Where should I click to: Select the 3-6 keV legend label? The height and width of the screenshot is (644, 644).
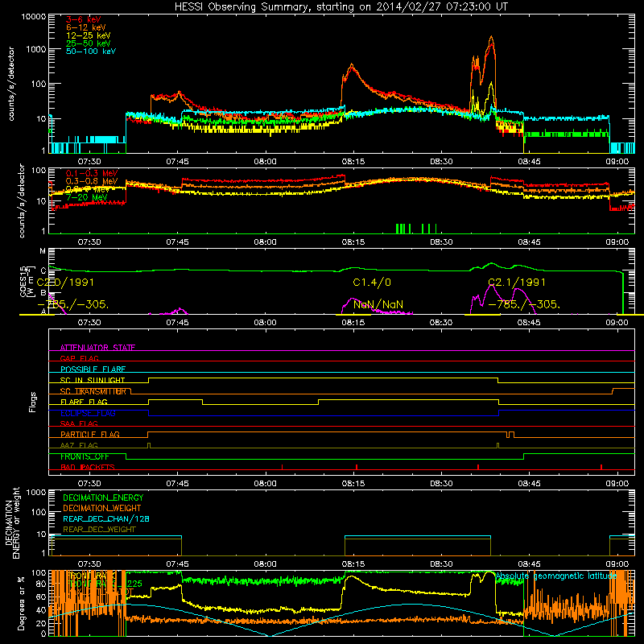pos(83,19)
